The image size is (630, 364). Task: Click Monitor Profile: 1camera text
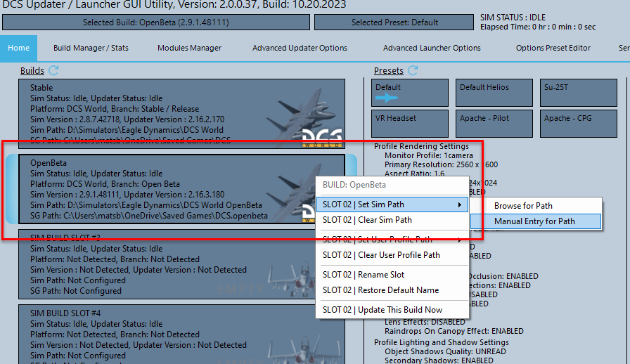(429, 155)
